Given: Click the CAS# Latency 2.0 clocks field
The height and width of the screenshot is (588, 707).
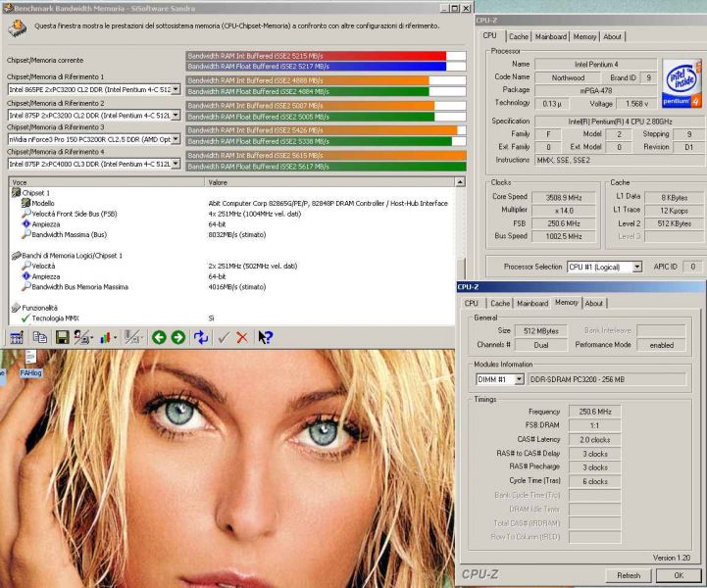Looking at the screenshot, I should [595, 439].
